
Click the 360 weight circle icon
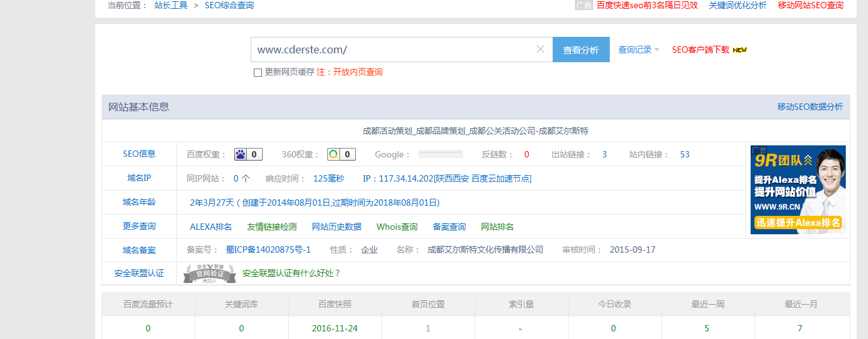click(334, 154)
